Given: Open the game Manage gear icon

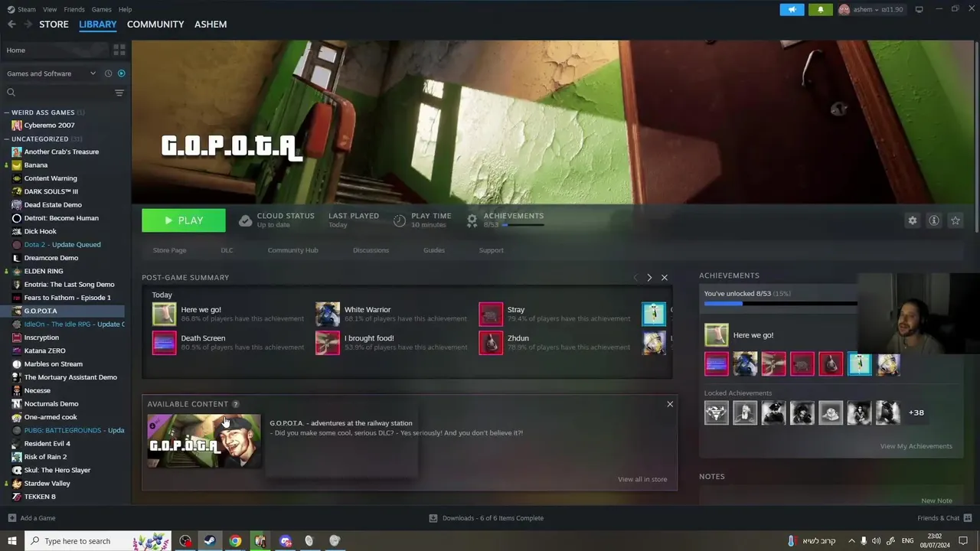Looking at the screenshot, I should click(913, 220).
